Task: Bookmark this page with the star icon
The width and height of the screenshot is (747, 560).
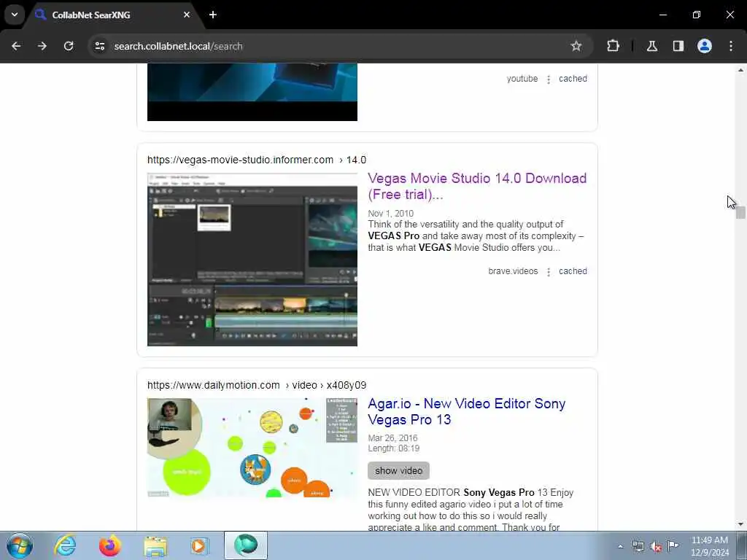Action: tap(576, 46)
